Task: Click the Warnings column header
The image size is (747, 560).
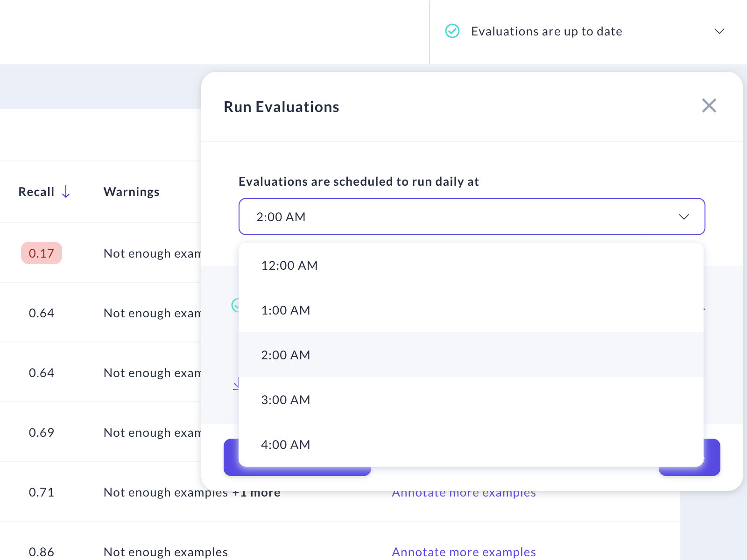Action: point(131,192)
